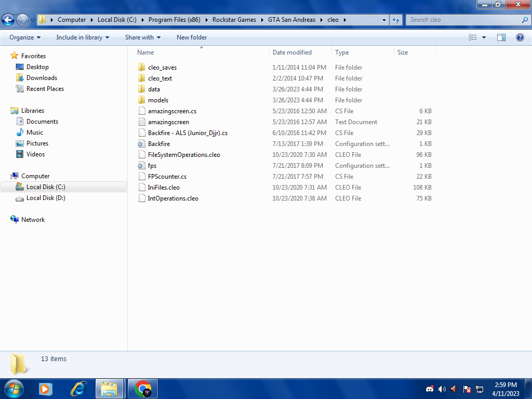Image resolution: width=532 pixels, height=399 pixels.
Task: Open the recent pages dropdown arrow
Action: tap(33, 20)
